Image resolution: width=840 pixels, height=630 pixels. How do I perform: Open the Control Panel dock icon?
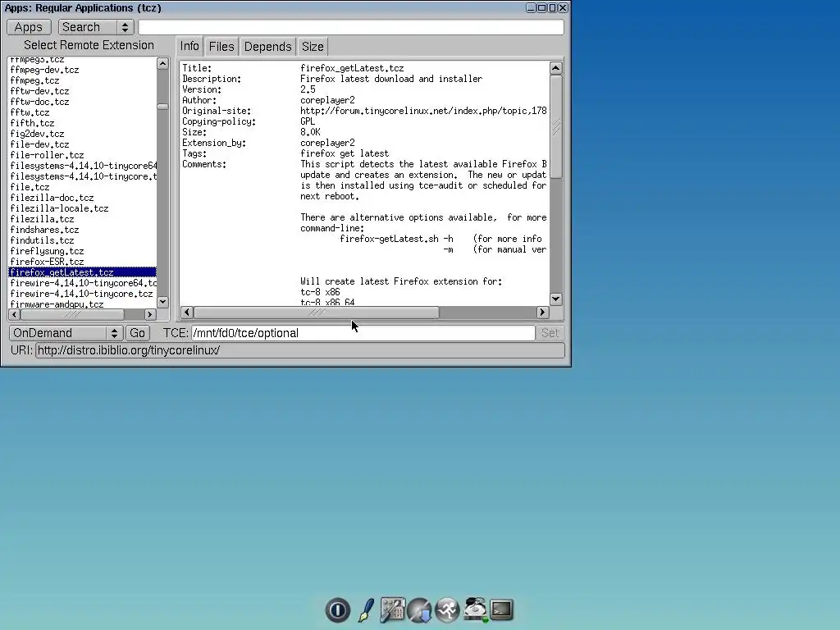coord(393,609)
